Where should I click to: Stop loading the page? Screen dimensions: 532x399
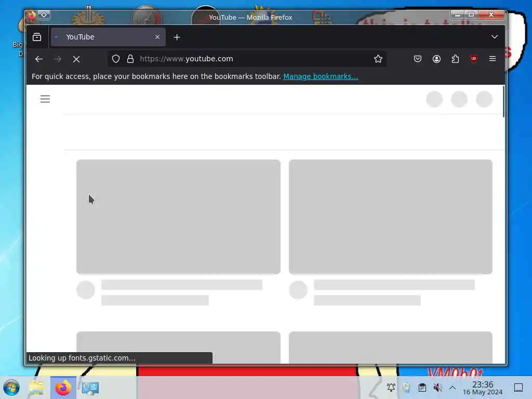[76, 59]
